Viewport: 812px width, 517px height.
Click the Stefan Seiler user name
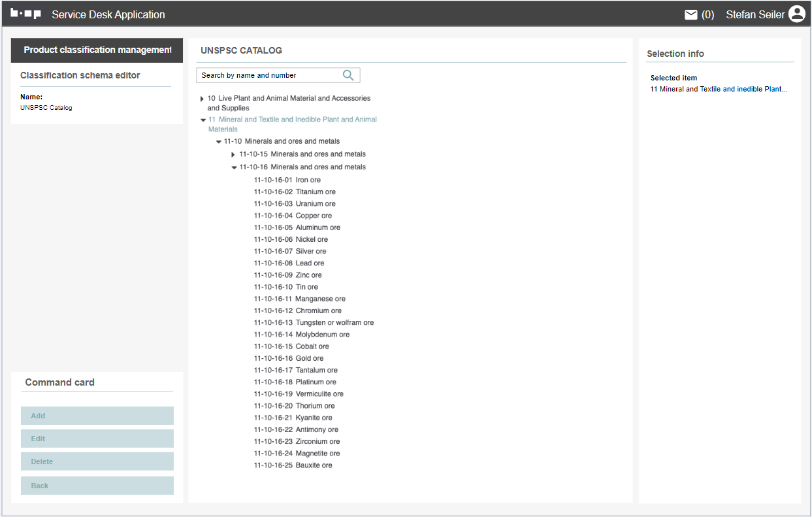tap(755, 14)
